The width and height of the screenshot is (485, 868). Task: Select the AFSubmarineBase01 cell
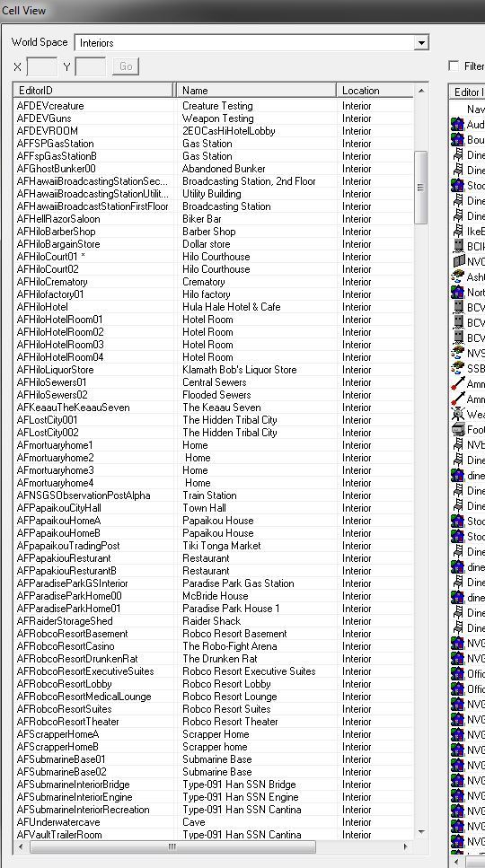61,759
